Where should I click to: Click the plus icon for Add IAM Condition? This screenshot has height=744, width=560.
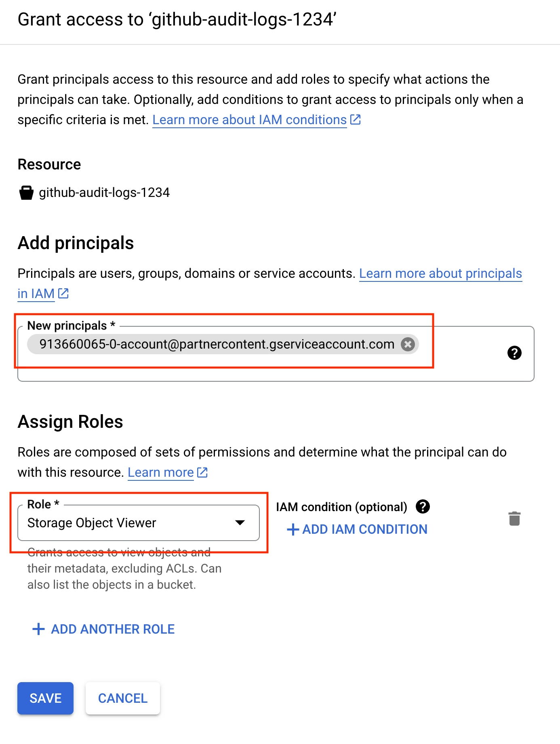point(293,529)
